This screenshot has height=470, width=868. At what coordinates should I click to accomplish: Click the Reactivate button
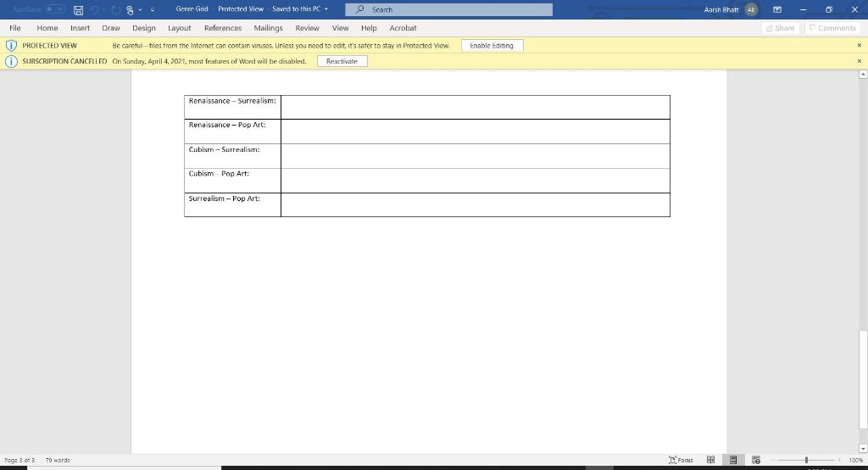342,61
